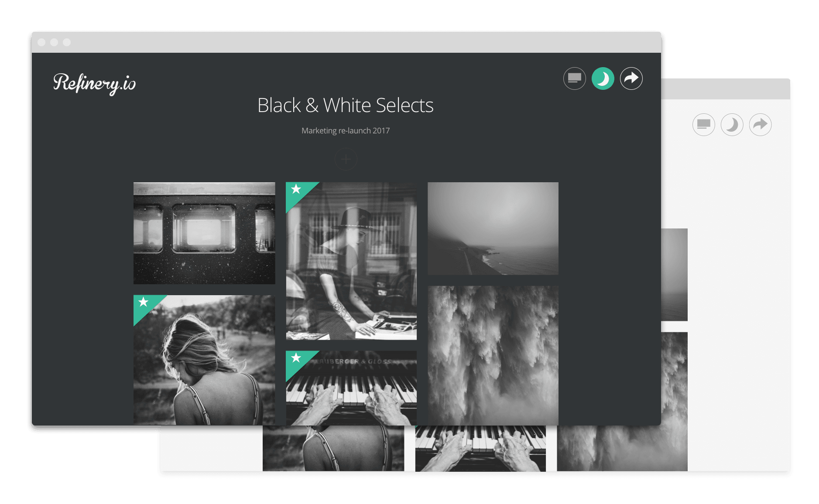
Task: Click the Marketing re-launch 2017 subtitle
Action: pos(345,131)
